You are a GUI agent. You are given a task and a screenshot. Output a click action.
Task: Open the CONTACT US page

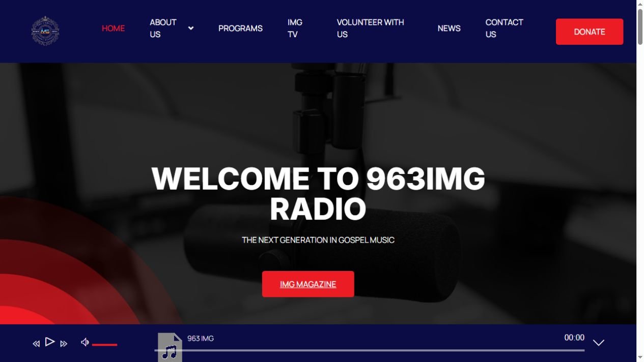tap(504, 28)
